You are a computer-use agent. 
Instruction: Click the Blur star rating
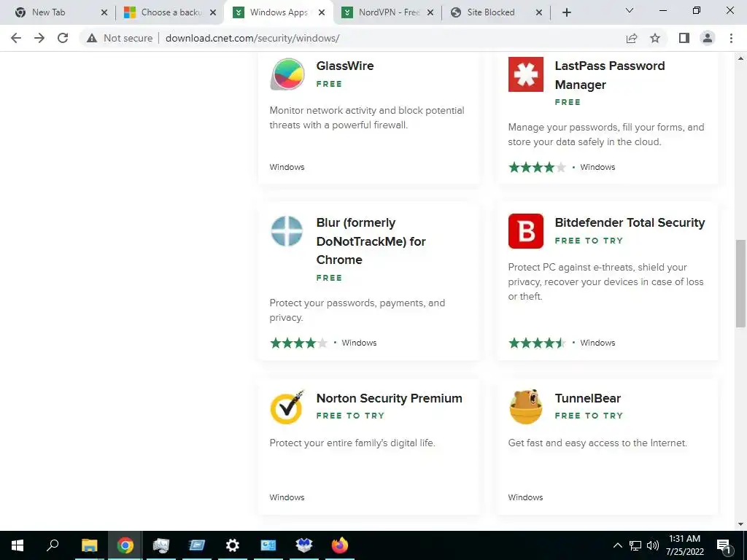298,343
